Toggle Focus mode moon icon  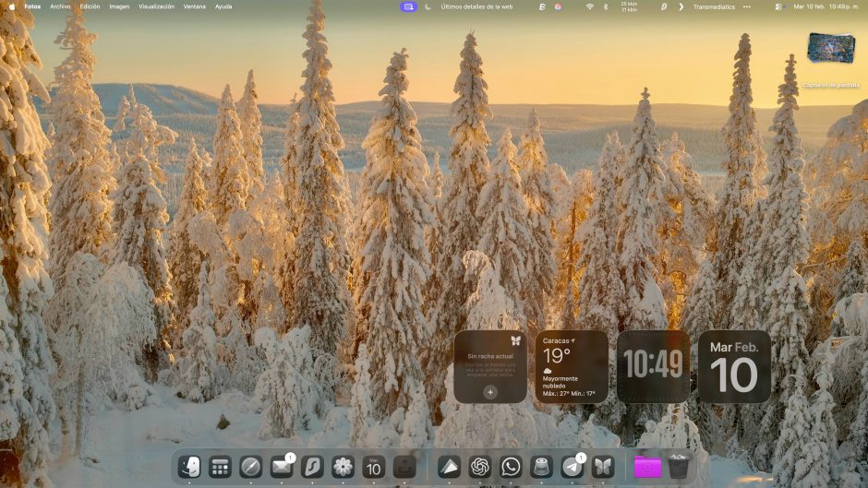[x=428, y=6]
